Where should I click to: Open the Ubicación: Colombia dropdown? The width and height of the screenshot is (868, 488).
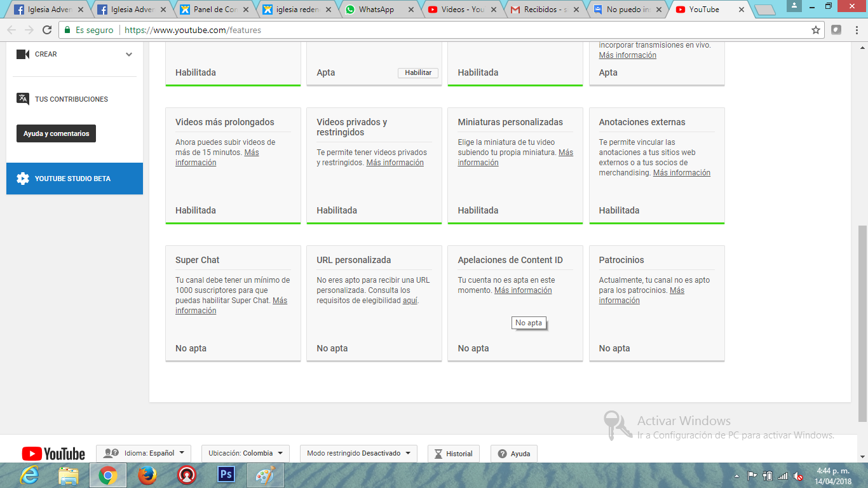(x=245, y=453)
